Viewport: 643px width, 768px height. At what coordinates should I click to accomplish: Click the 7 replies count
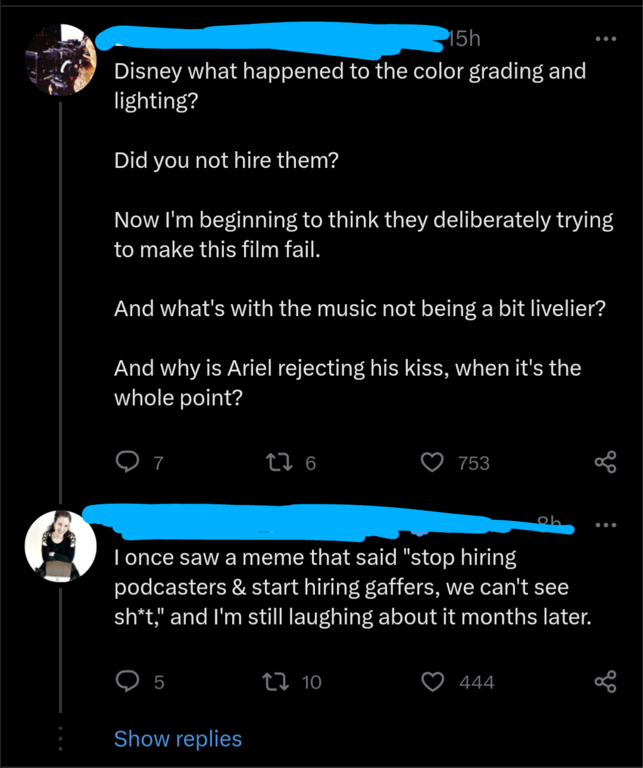[157, 462]
